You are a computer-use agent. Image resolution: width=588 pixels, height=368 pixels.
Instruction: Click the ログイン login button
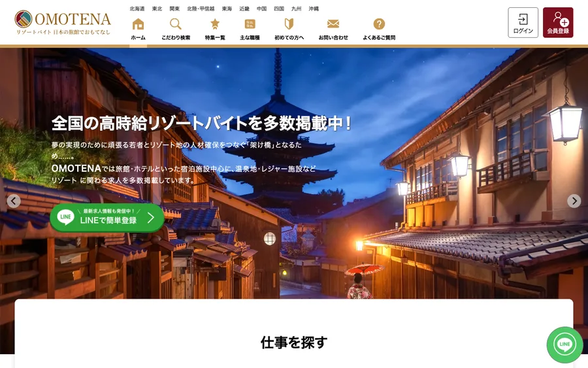(523, 22)
